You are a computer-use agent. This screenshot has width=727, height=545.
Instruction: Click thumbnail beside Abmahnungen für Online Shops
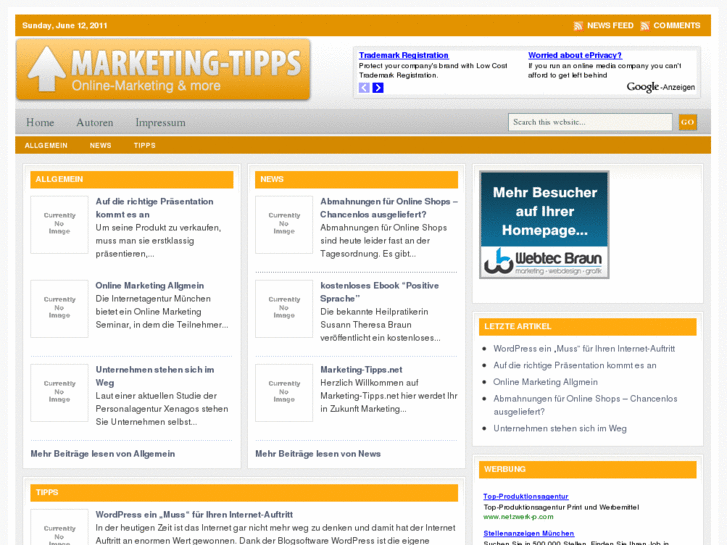[x=284, y=224]
